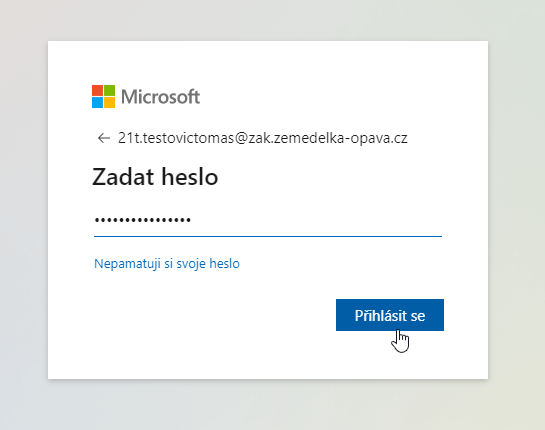Image resolution: width=545 pixels, height=430 pixels.
Task: Click the "Přihlásit se" sign-in button
Action: pos(390,315)
